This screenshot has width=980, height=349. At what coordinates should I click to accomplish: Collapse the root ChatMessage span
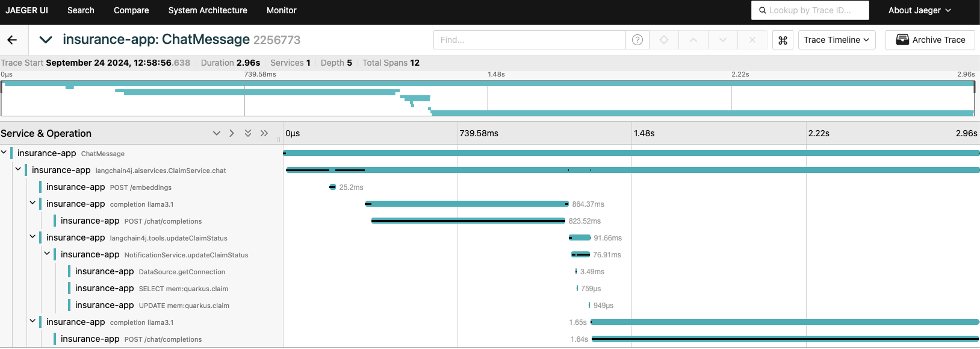[x=4, y=153]
